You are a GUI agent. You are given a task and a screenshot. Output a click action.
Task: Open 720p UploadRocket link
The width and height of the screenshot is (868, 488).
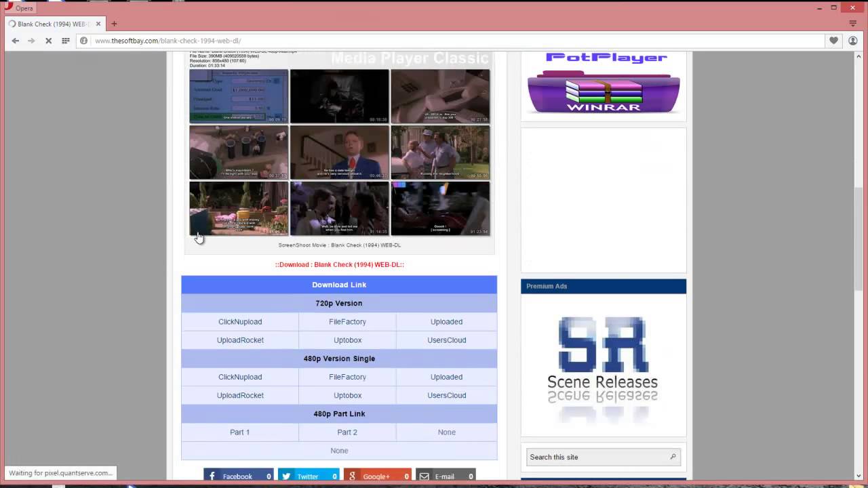coord(240,340)
